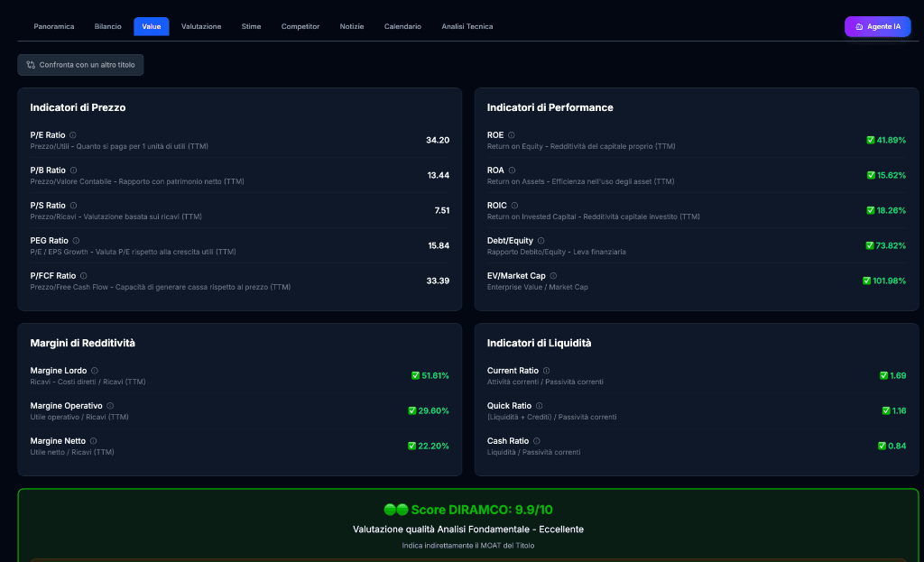Switch to the Panoramica tab
The image size is (924, 562).
pyautogui.click(x=53, y=26)
